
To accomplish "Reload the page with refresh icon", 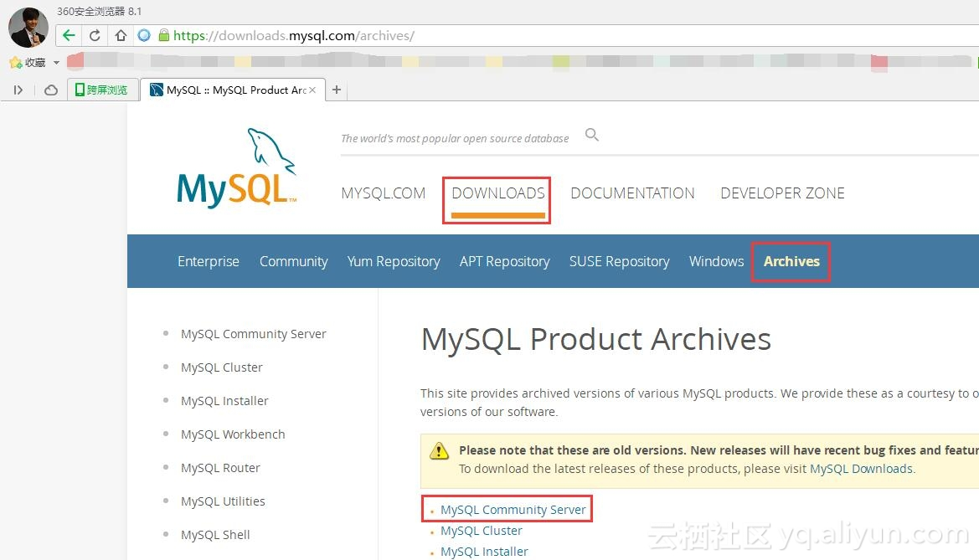I will coord(95,36).
